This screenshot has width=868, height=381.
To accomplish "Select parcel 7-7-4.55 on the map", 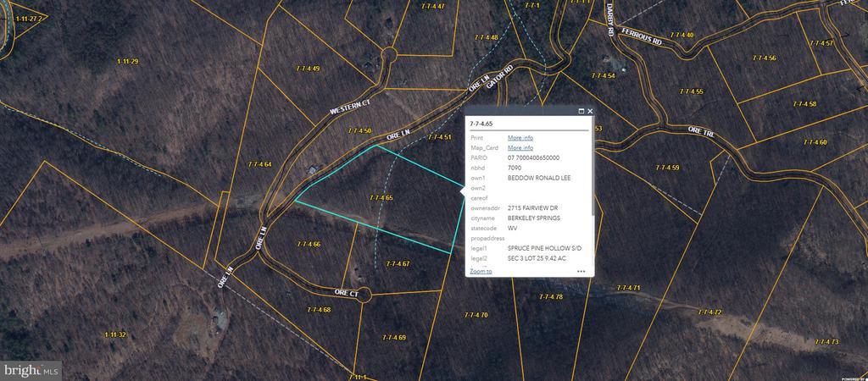I will [692, 91].
